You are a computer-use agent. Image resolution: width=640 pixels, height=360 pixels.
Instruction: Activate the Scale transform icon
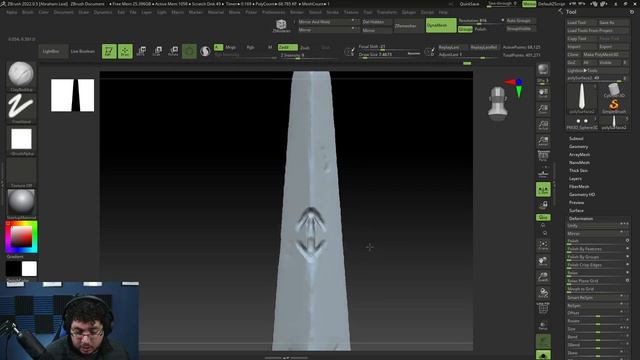157,51
